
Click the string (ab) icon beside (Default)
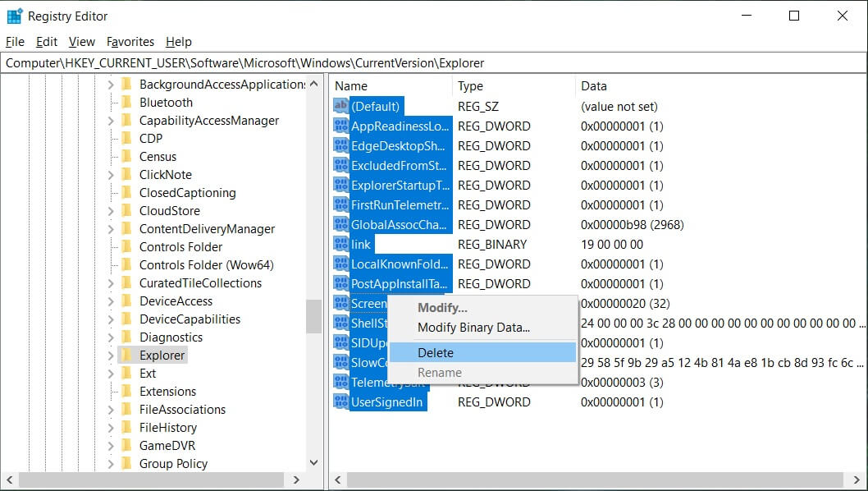click(x=341, y=106)
